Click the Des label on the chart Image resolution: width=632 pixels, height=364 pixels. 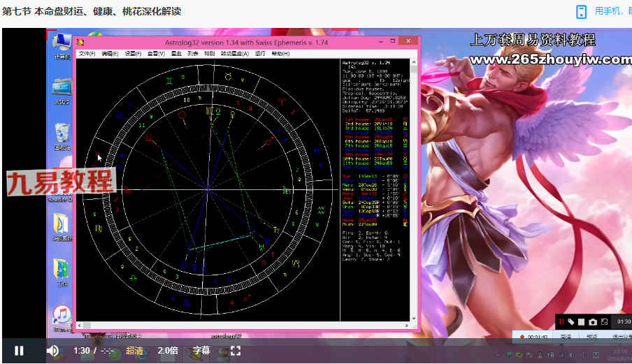(x=287, y=190)
